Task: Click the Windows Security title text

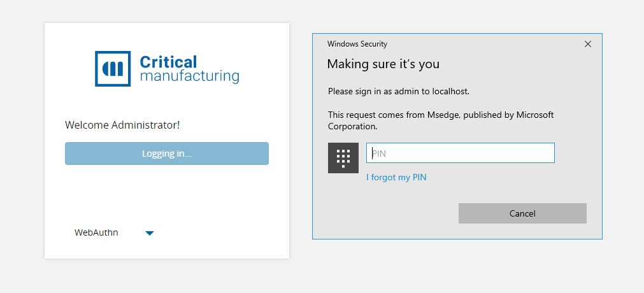Action: (x=357, y=44)
